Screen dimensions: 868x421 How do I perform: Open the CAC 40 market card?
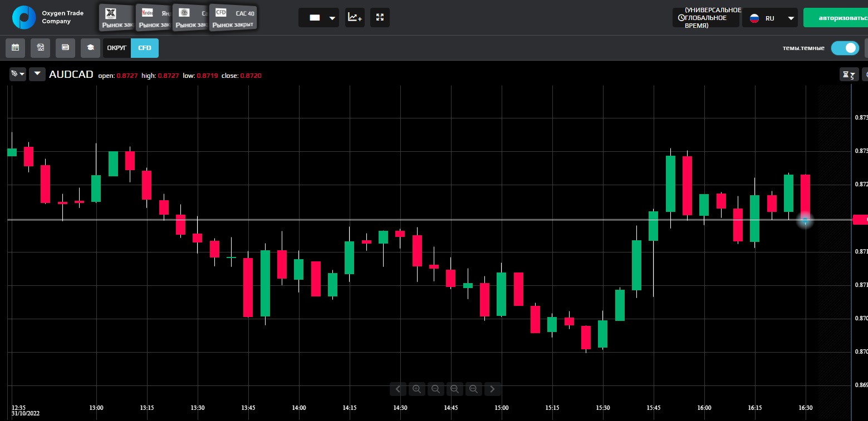pyautogui.click(x=233, y=18)
